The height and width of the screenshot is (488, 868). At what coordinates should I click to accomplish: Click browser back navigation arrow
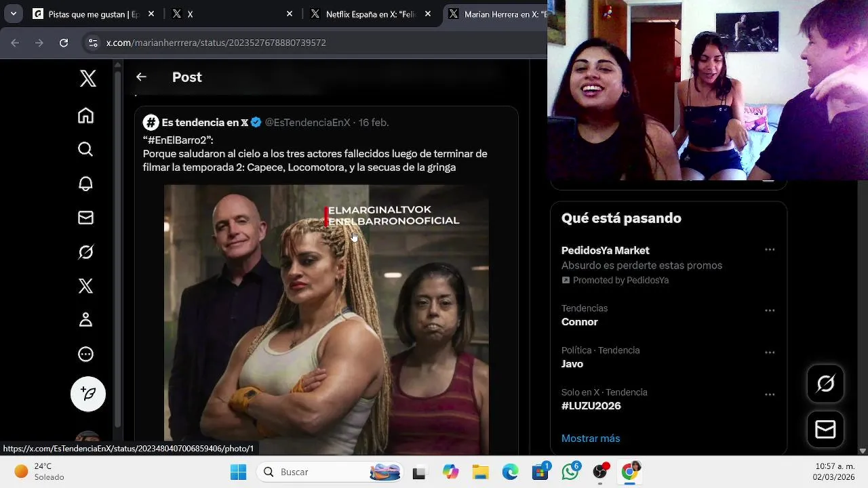coord(15,43)
